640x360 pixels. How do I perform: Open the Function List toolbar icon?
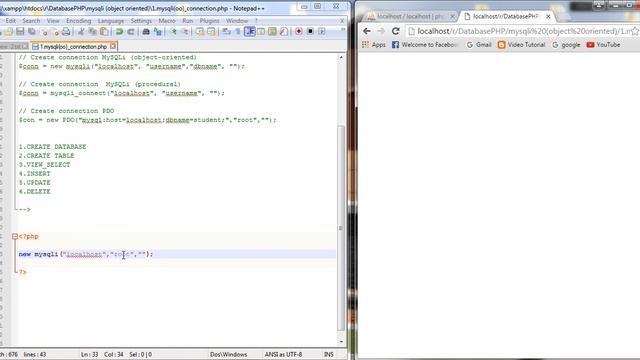click(284, 31)
